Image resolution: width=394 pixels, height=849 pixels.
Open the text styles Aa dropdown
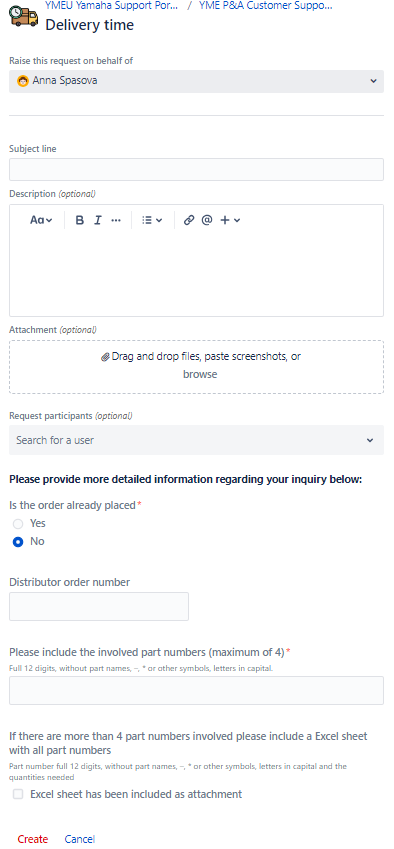(x=41, y=220)
